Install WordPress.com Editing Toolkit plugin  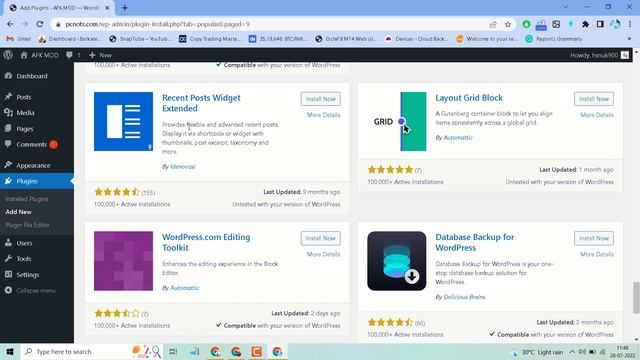click(320, 238)
